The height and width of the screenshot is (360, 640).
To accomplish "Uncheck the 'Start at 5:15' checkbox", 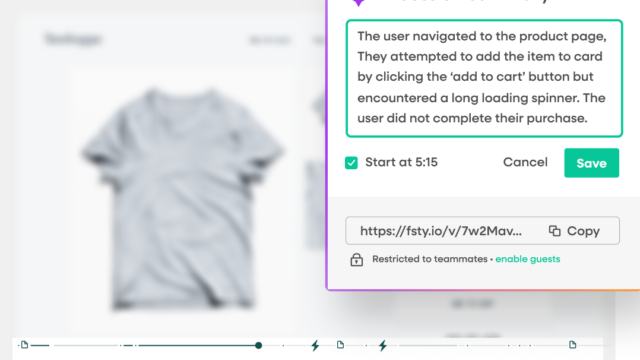I will point(351,163).
